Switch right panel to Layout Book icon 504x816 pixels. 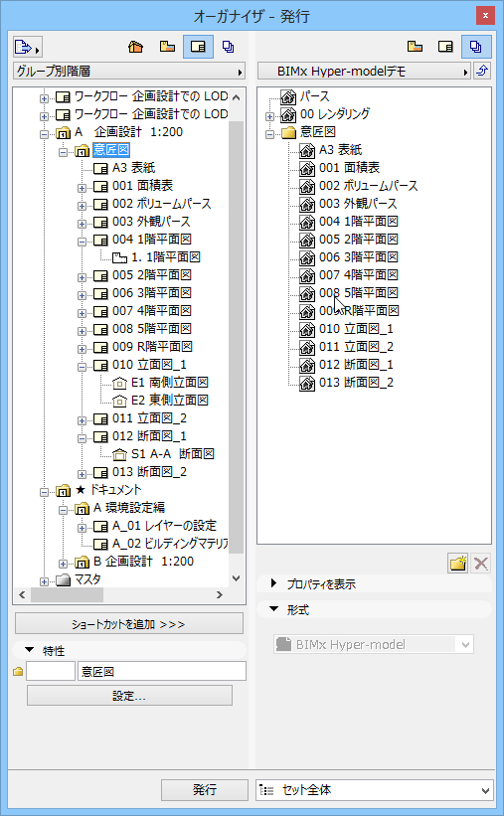tap(445, 47)
